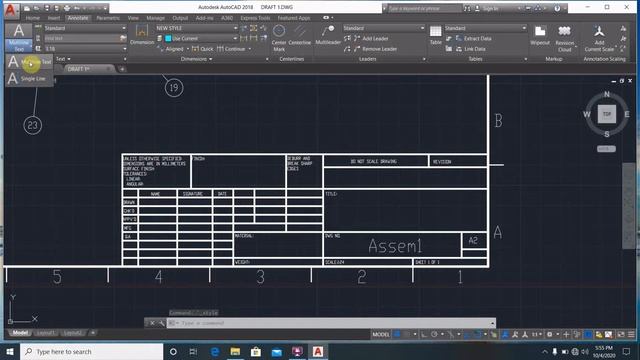The image size is (640, 360).
Task: Open the table style Standard dropdown
Action: pyautogui.click(x=485, y=28)
